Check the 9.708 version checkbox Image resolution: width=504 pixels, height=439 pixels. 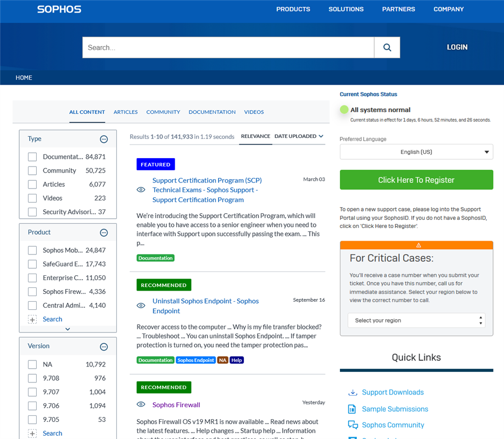click(x=32, y=379)
